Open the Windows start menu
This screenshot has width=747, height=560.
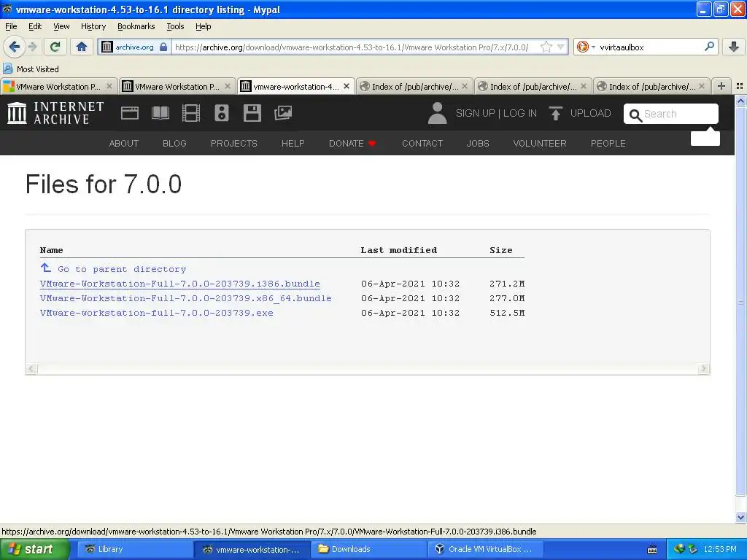(35, 549)
